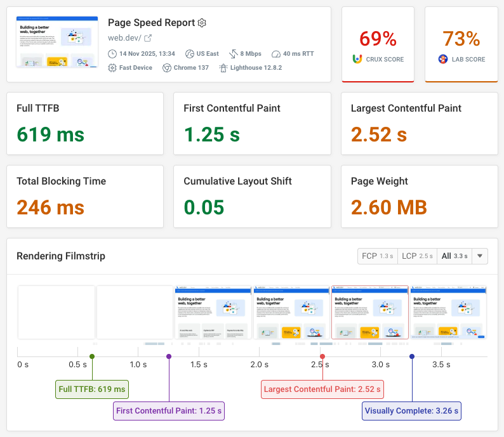Screen dimensions: 504x437
Task: Click the clock icon next to test date
Action: click(x=112, y=54)
